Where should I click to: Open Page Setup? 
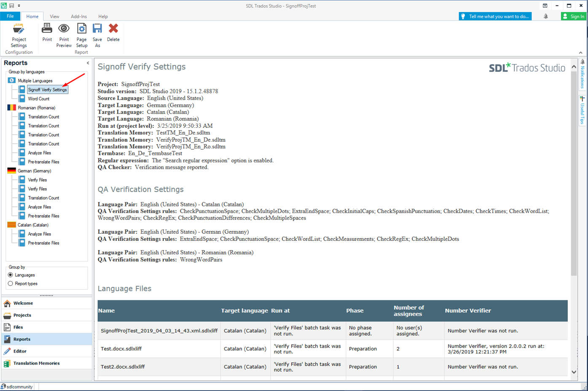point(81,35)
